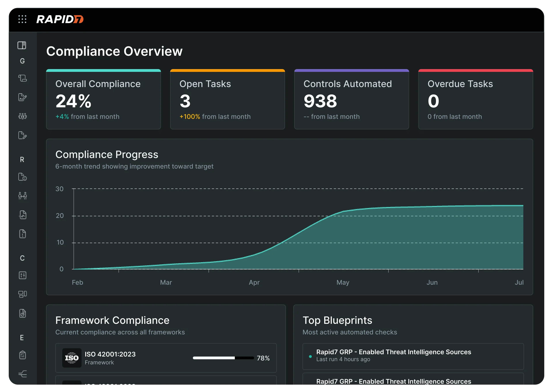The width and height of the screenshot is (553, 392).
Task: Open the Overall Compliance card
Action: coord(103,99)
